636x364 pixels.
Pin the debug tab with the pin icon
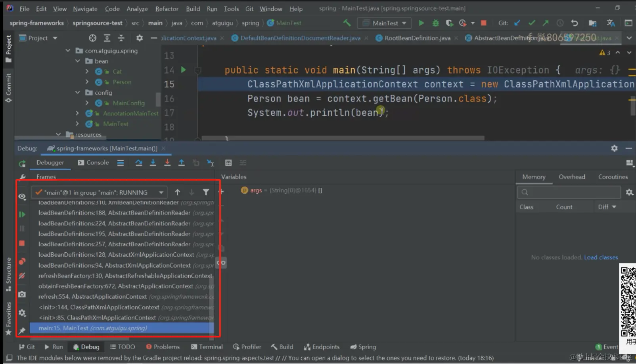pos(22,330)
